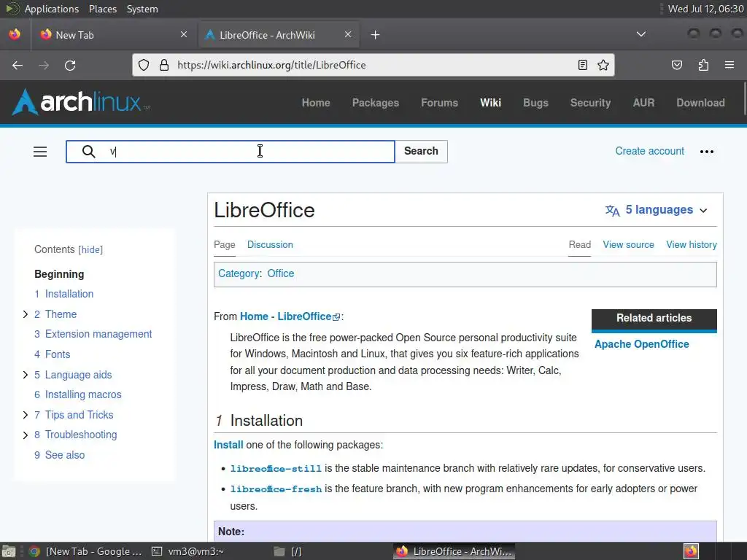Open the Pocket save icon

(677, 65)
